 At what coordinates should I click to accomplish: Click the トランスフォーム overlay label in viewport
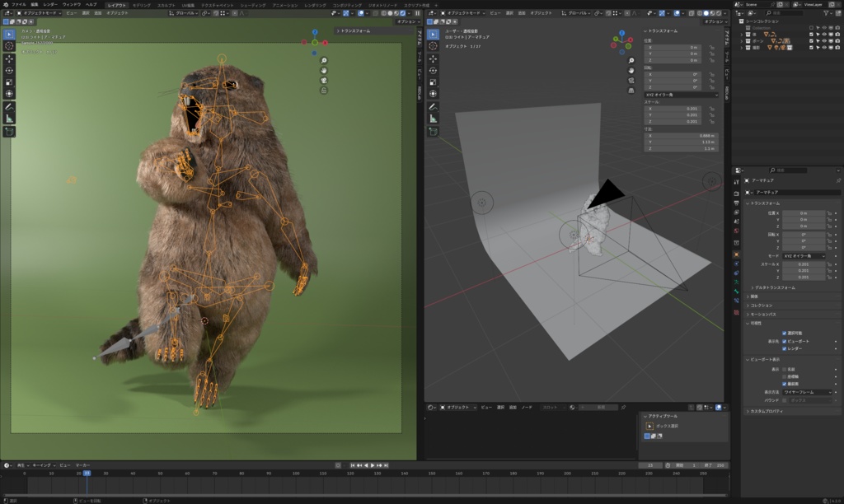pos(355,31)
